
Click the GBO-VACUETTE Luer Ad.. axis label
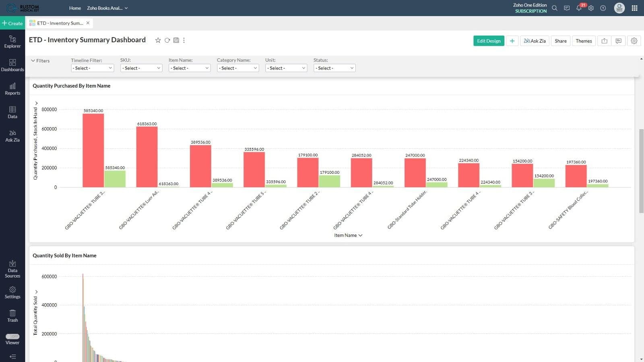click(139, 210)
